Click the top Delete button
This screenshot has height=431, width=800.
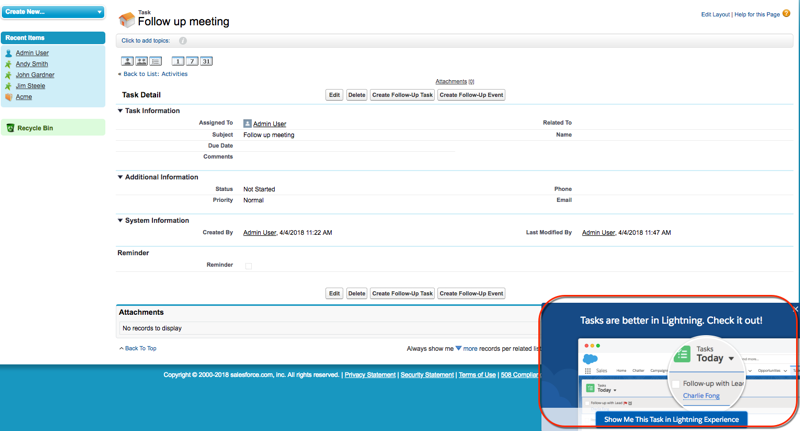click(x=357, y=95)
